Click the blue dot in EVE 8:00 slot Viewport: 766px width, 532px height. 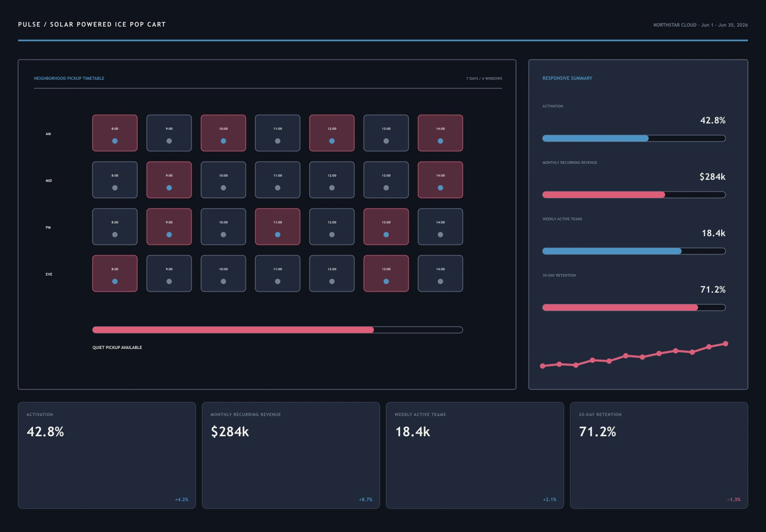(115, 281)
